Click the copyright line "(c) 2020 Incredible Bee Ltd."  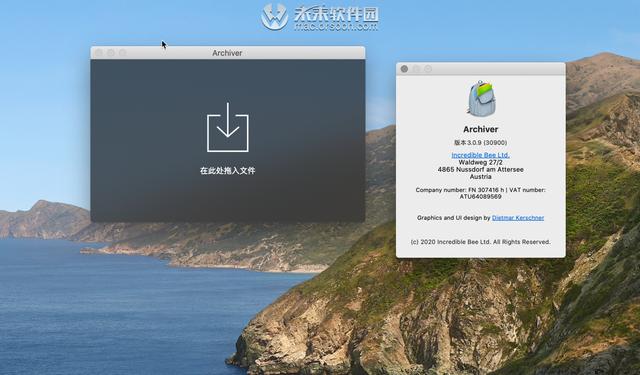point(451,242)
